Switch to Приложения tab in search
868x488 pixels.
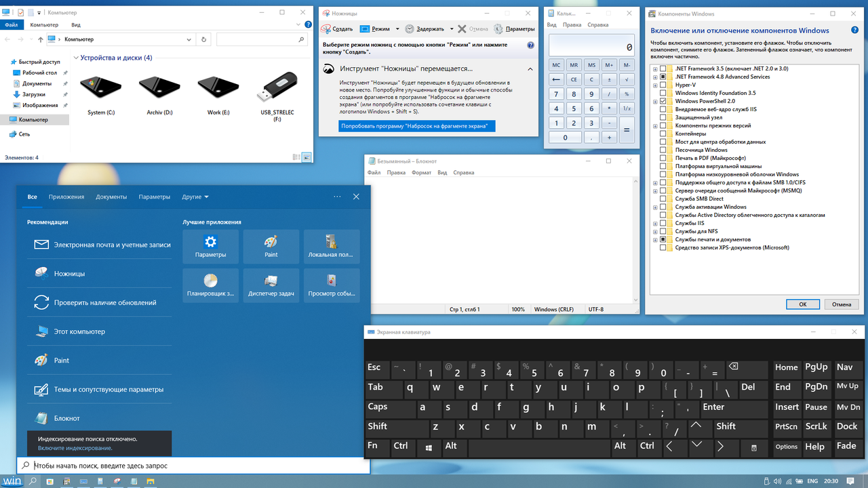(x=66, y=197)
